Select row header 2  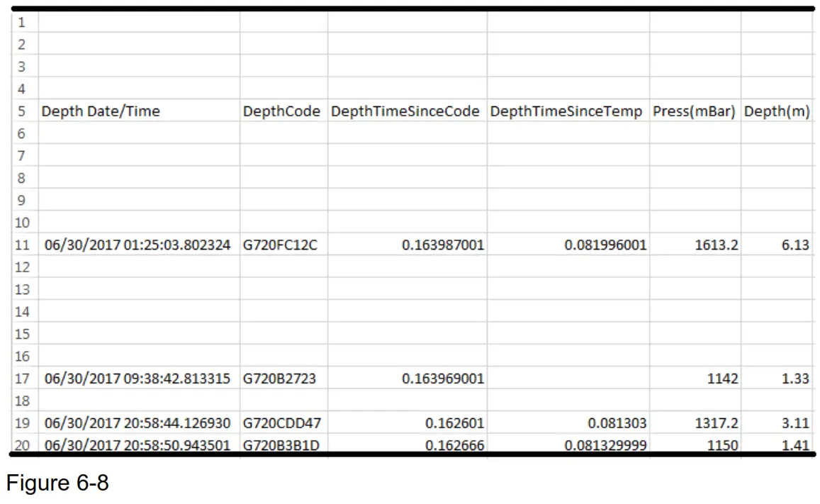(x=25, y=44)
